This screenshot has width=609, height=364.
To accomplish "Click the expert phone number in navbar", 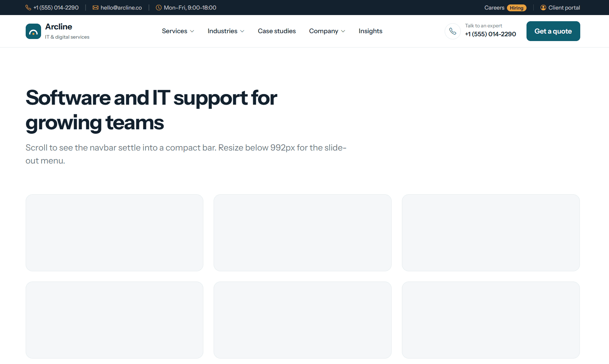I will click(490, 34).
